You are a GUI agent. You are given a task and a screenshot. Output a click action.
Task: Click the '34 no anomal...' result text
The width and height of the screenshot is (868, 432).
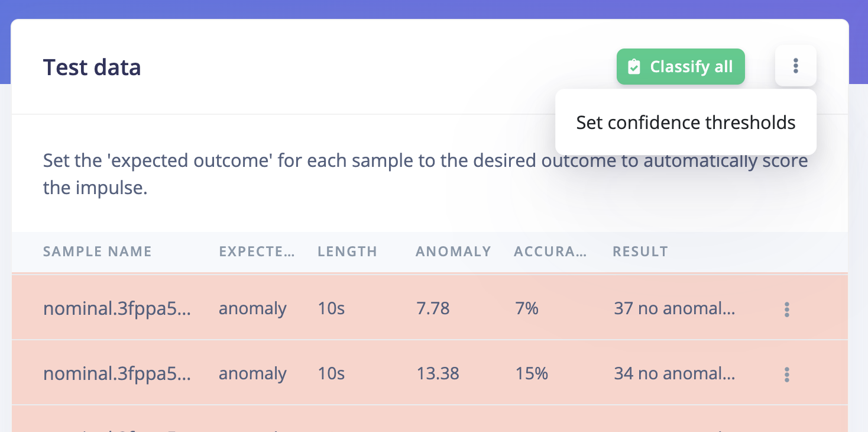coord(674,373)
